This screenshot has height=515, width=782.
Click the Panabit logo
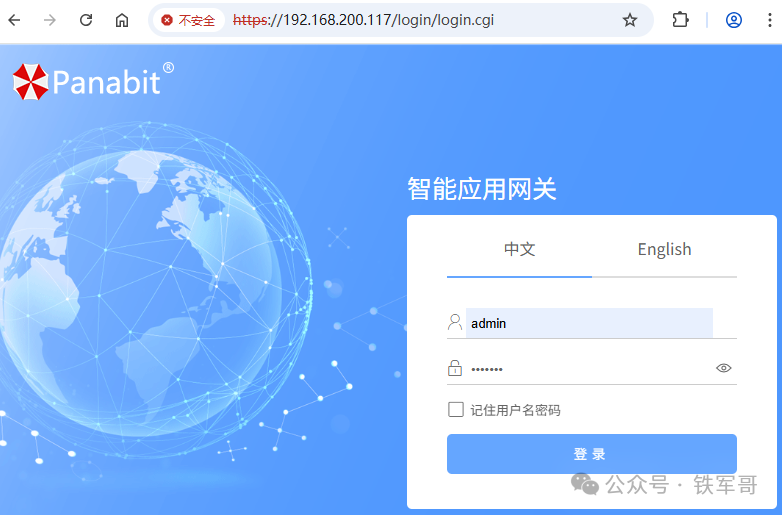pyautogui.click(x=93, y=81)
